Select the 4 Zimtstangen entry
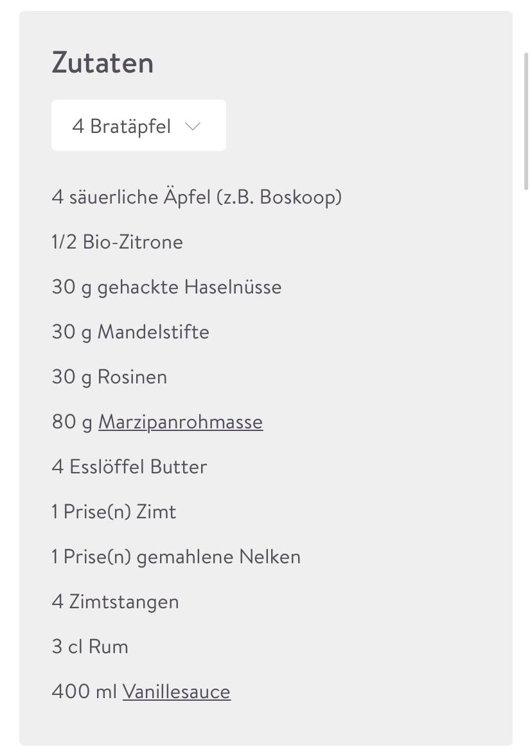Screen dimensions: 532x756 [x=115, y=602]
